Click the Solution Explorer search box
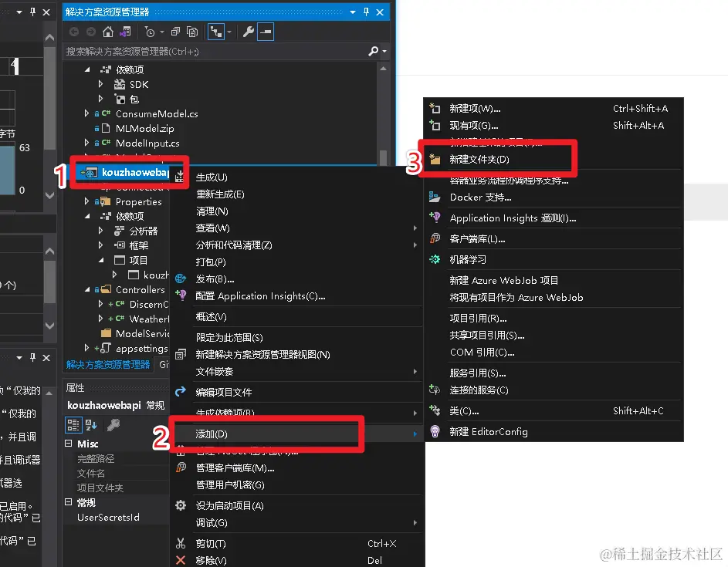 [216, 52]
